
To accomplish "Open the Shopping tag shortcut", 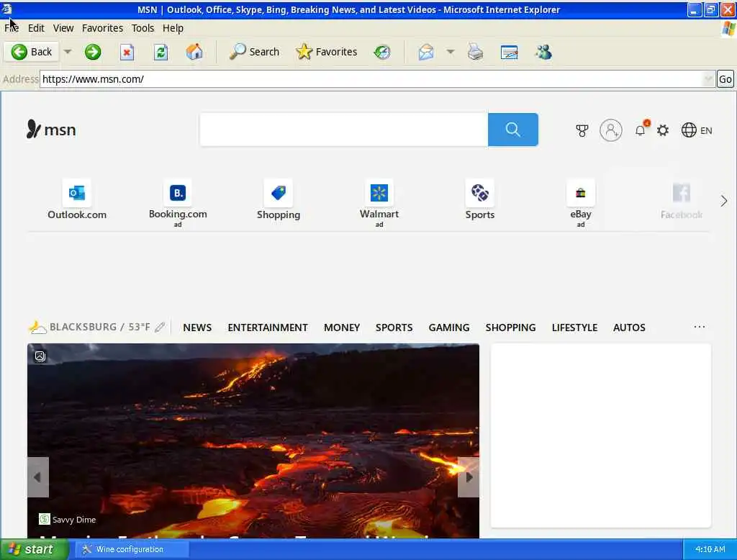I will 279,200.
